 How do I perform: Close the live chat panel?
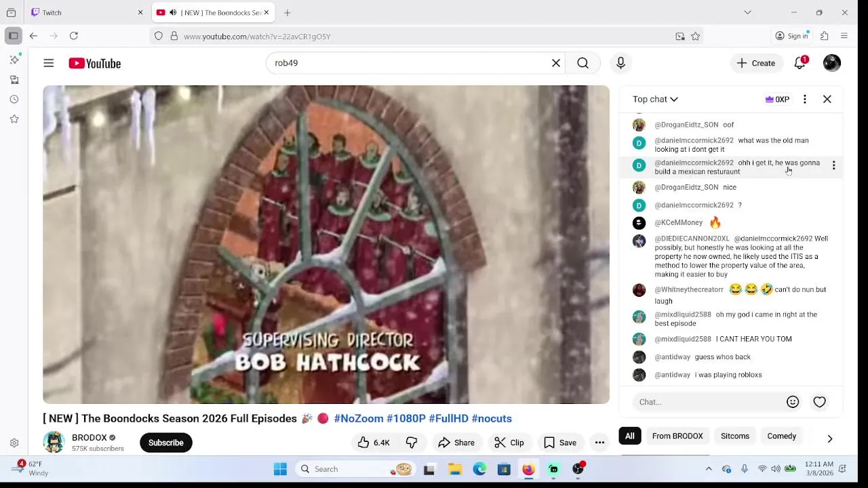coord(827,99)
